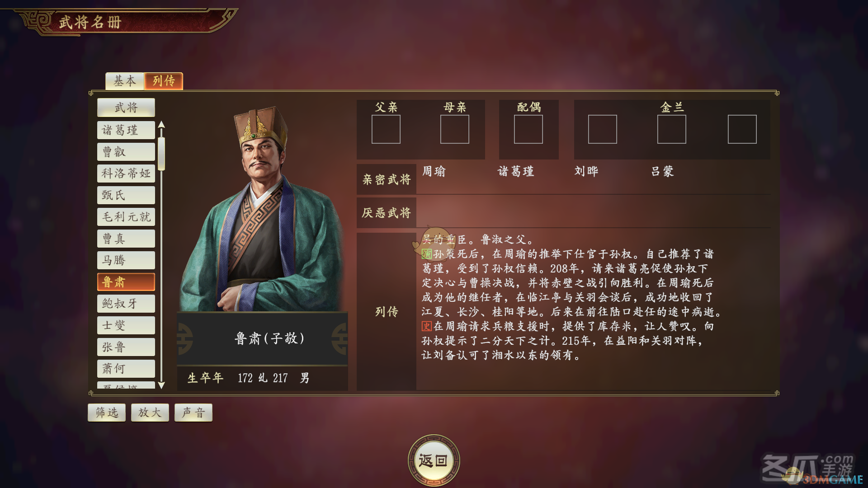Click the 放大 enlarge button

150,413
